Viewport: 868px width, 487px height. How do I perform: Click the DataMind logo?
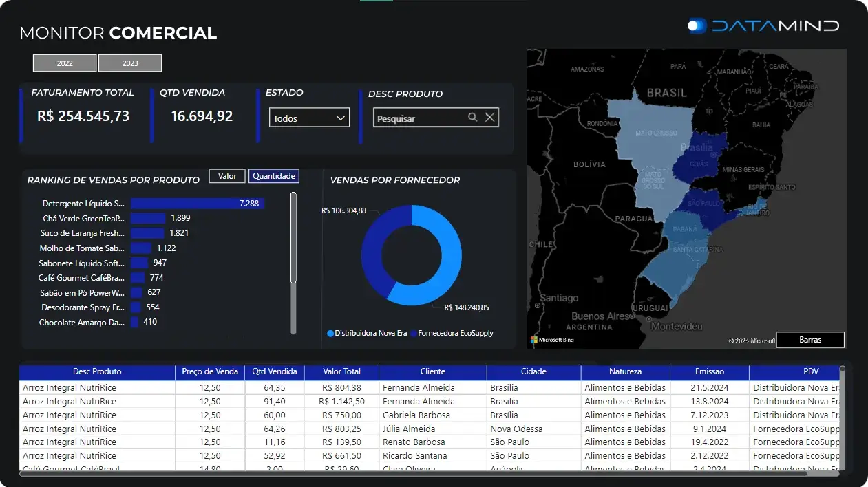pyautogui.click(x=763, y=26)
